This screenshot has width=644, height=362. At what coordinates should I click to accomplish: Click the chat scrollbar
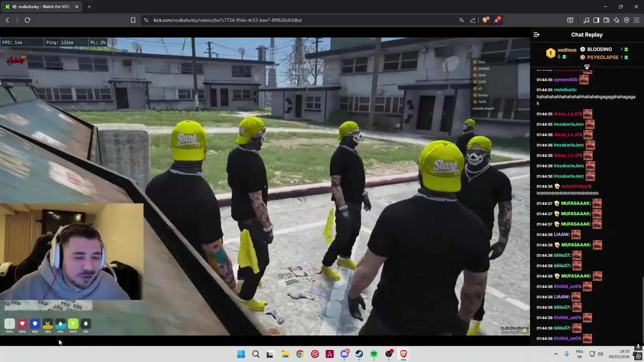[642, 309]
